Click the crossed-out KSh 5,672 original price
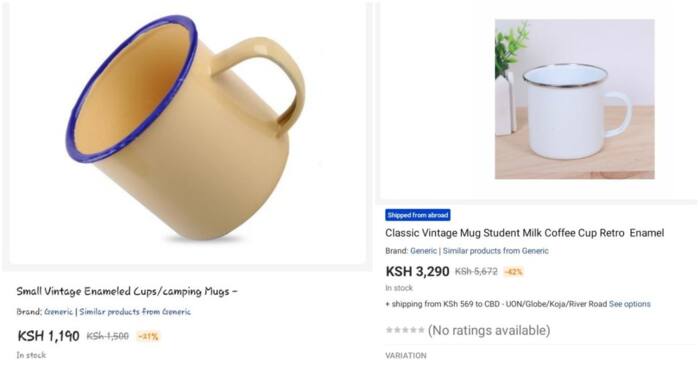700x368 pixels. pyautogui.click(x=476, y=272)
